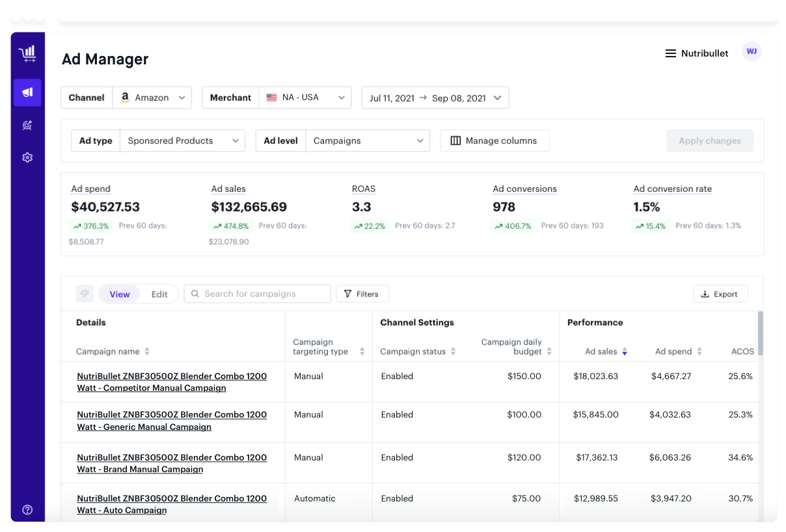Click the cloud sync icon beside View
Viewport: 786px width, 532px height.
click(85, 294)
